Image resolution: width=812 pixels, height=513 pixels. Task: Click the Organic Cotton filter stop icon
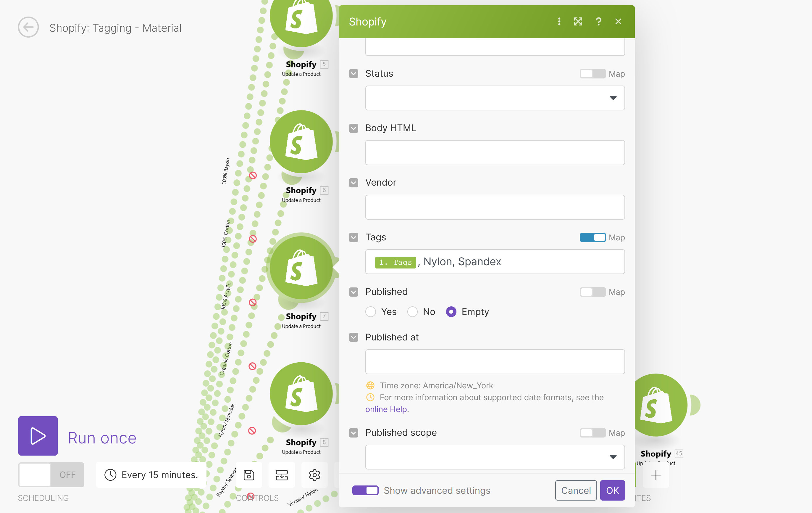252,366
